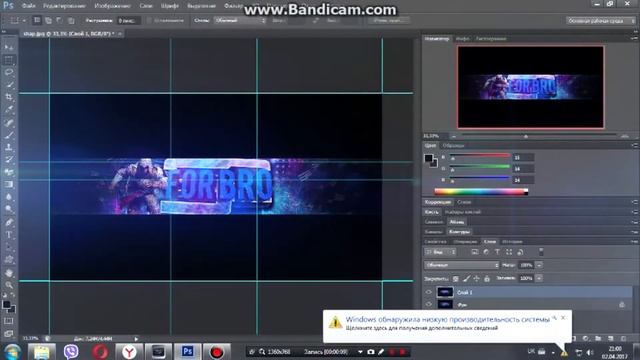Click the Refine Edge button
The image size is (640, 360).
click(x=389, y=20)
